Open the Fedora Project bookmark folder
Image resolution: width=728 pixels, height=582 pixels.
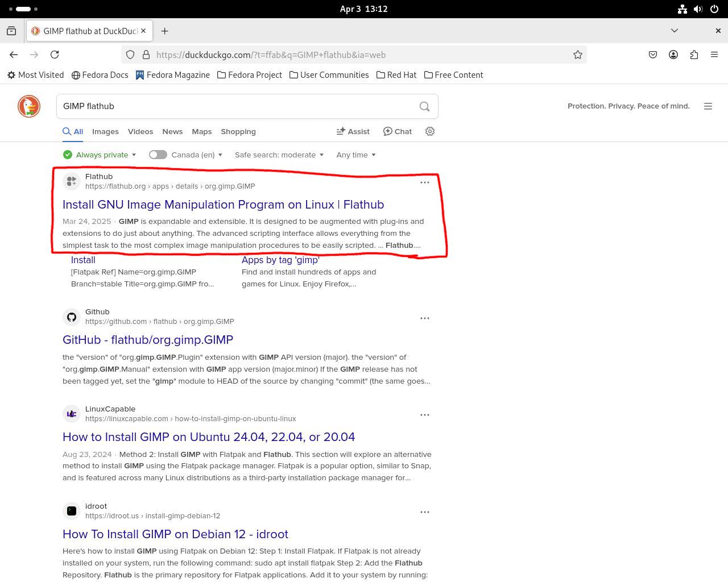(x=250, y=75)
